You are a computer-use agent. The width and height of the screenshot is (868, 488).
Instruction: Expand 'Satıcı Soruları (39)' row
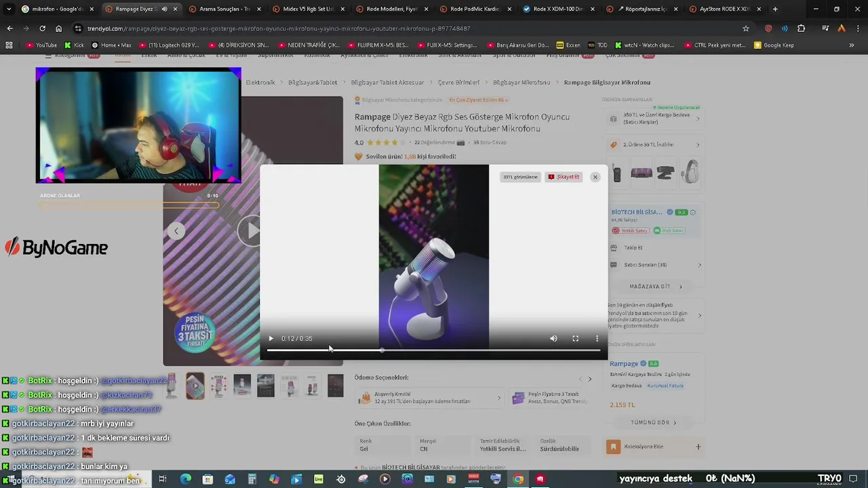[655, 265]
